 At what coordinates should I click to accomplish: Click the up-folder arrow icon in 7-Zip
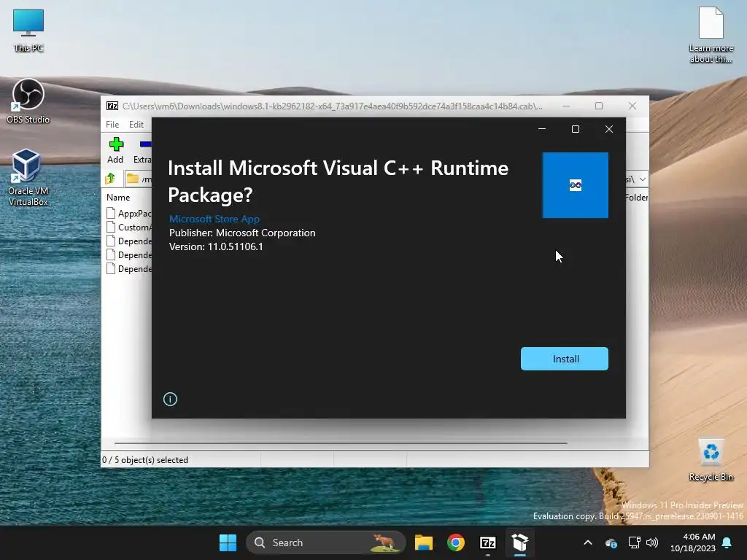coord(111,179)
